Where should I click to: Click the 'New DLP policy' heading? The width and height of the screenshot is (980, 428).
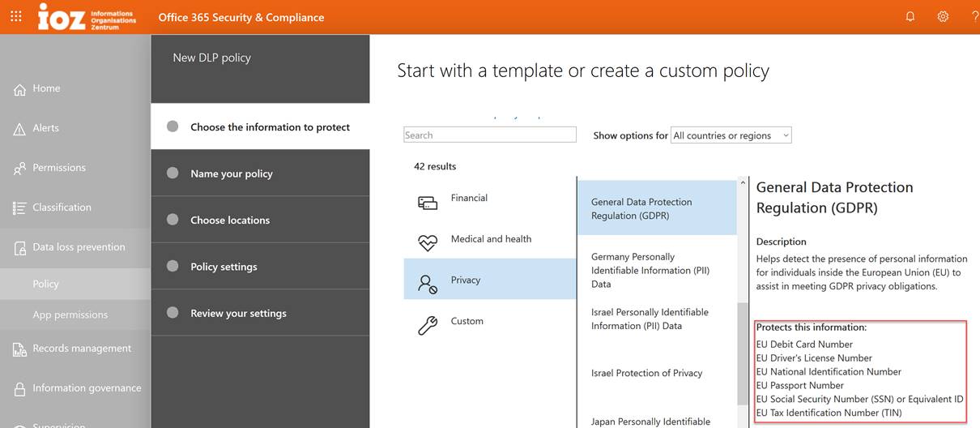tap(211, 58)
